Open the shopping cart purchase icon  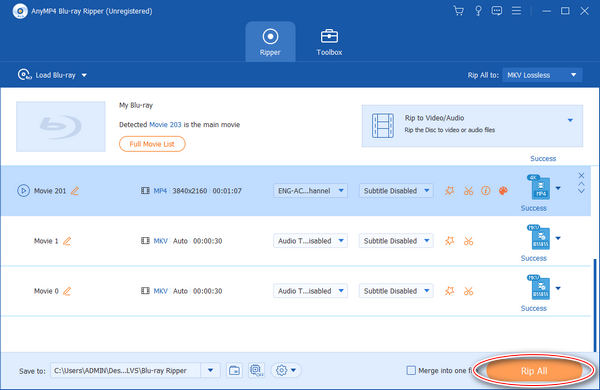(458, 11)
